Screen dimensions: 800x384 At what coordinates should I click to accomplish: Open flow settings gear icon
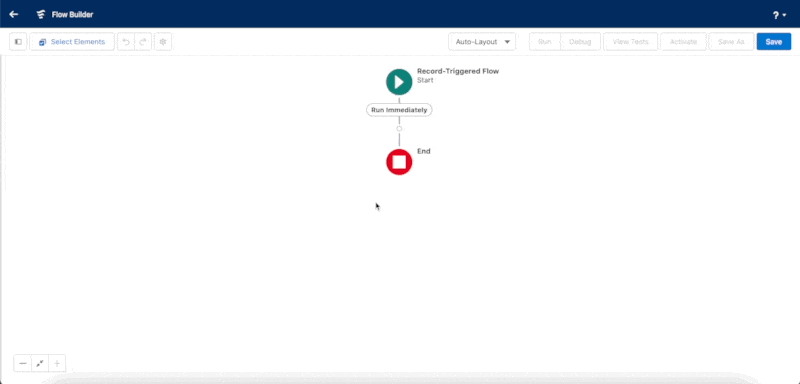coord(163,42)
